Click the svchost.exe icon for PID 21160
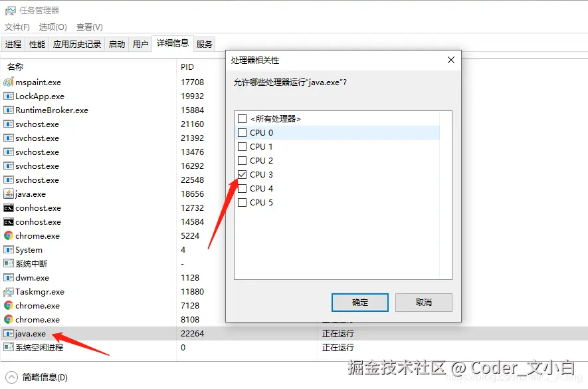 pos(9,124)
